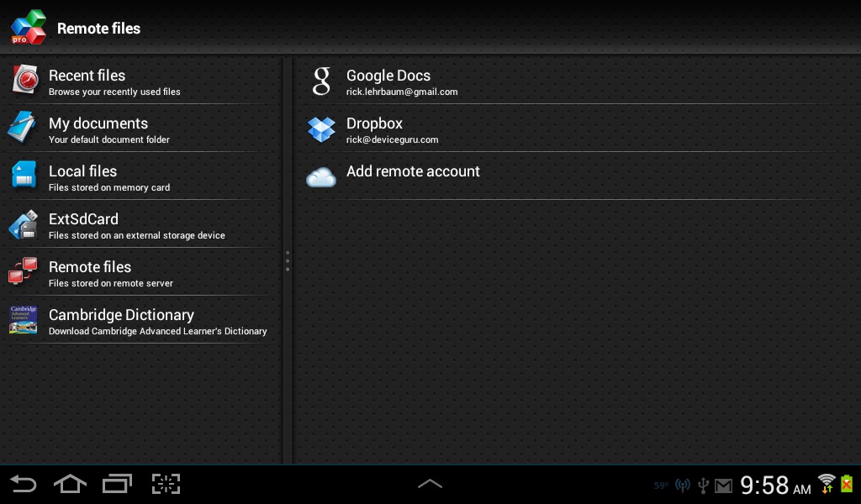Viewport: 861px width, 504px height.
Task: Tap 'Download Cambridge Advanced Learner's Dictionary' text
Action: click(157, 331)
